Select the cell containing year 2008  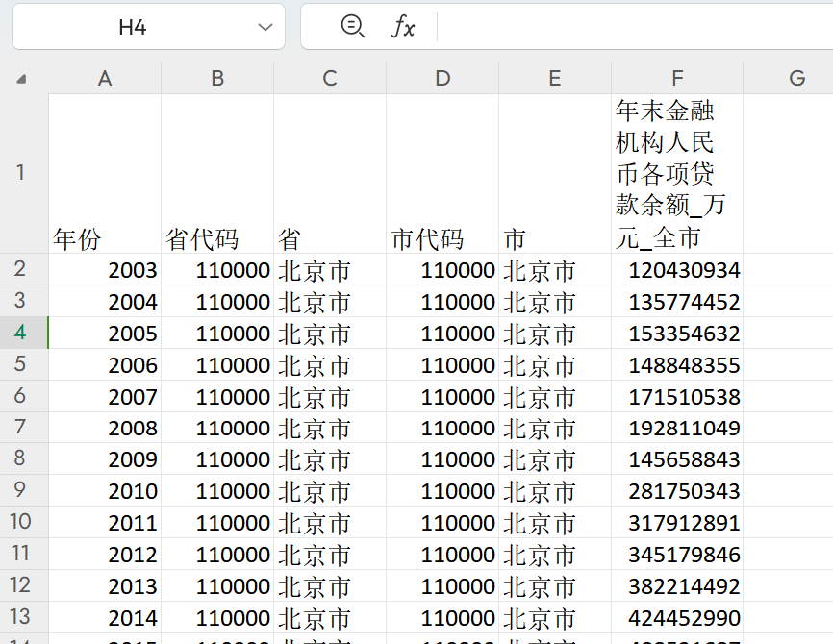tap(105, 428)
